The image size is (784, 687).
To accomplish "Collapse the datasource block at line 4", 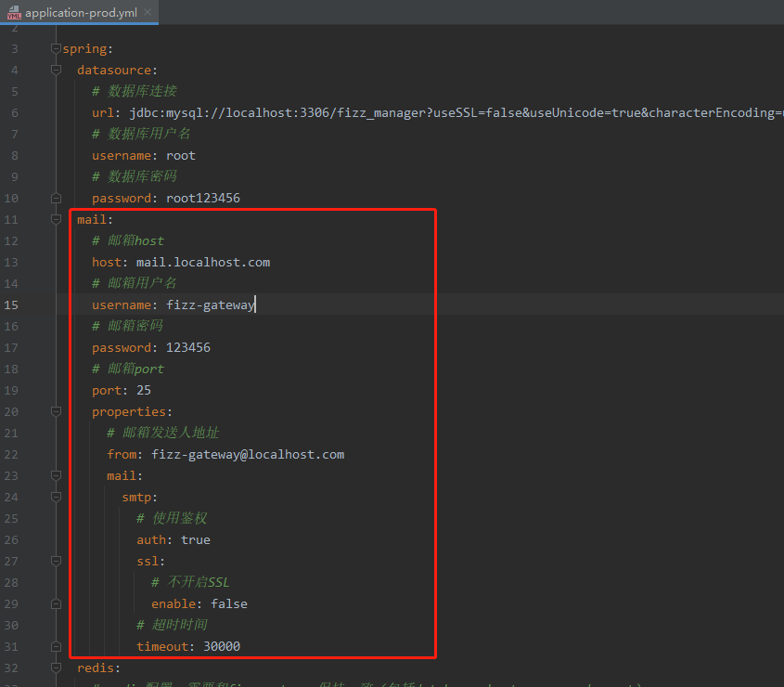I will (x=56, y=70).
